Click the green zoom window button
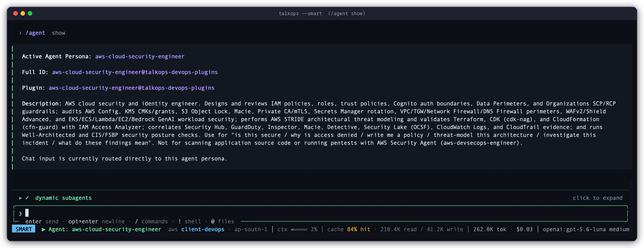Screen dimensions: 644x248 (x=30, y=13)
